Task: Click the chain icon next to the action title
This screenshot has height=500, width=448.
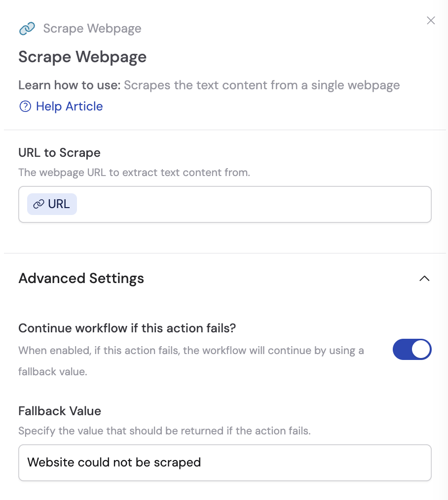Action: click(x=27, y=28)
